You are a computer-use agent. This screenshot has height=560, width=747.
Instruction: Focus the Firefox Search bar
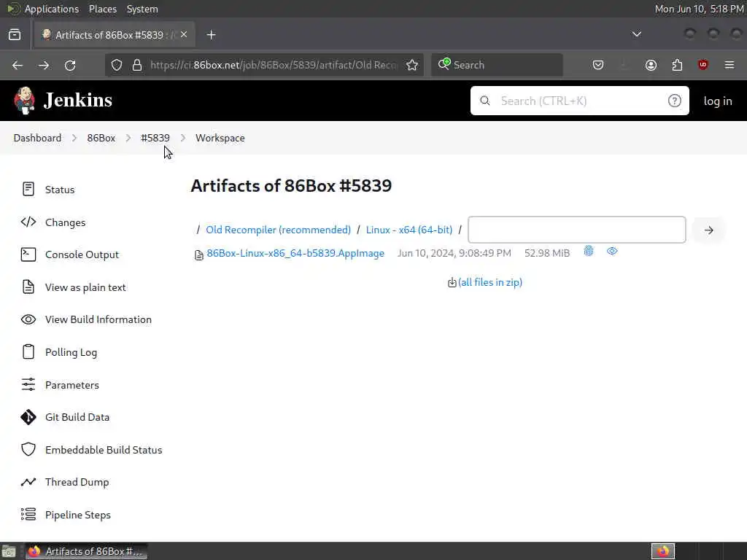(x=497, y=65)
